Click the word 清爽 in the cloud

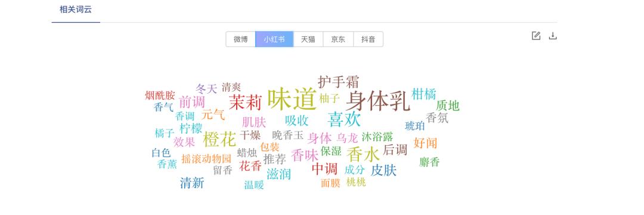231,87
